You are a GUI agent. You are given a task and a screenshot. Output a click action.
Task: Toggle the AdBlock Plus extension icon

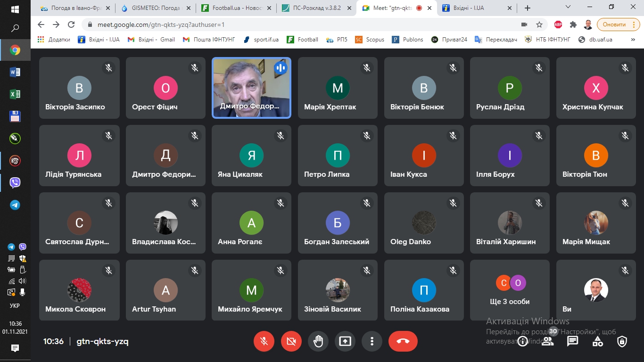click(x=558, y=25)
